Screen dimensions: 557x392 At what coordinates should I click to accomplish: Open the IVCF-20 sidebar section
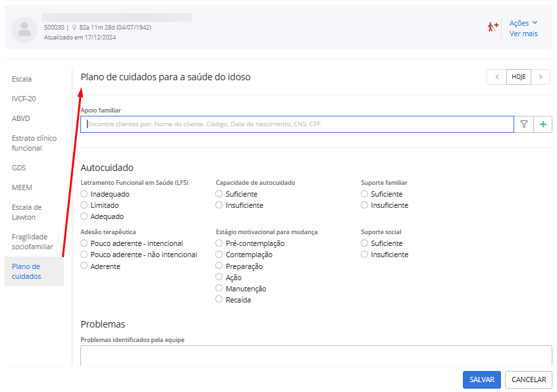coord(24,99)
